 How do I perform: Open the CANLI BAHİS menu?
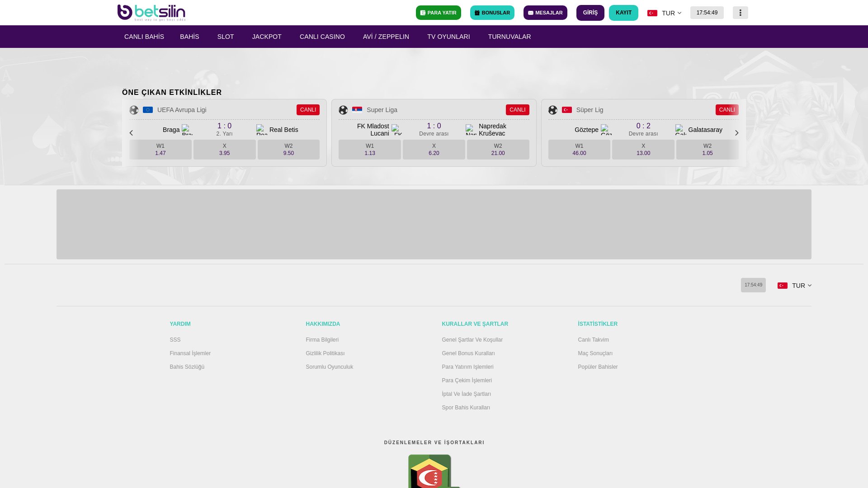coord(144,37)
